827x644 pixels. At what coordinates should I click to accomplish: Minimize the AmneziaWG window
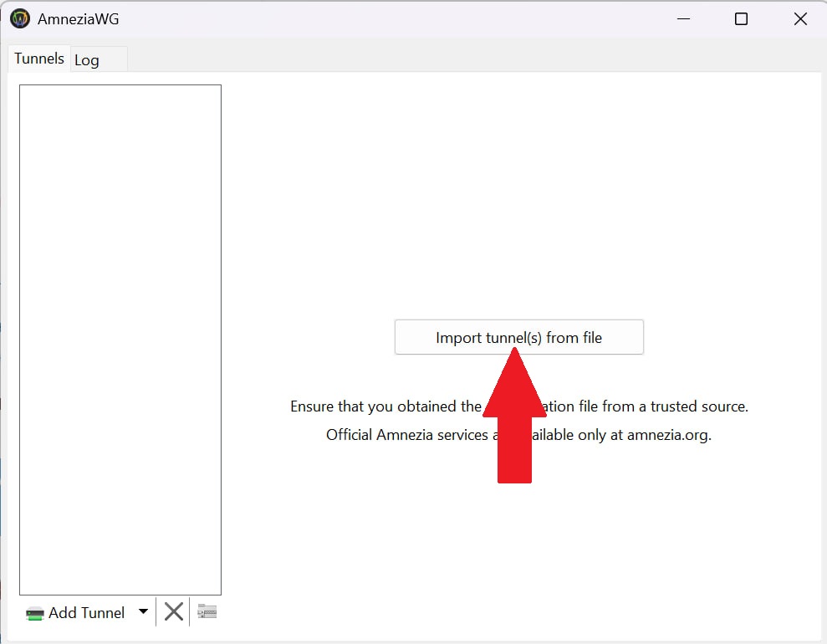click(x=683, y=19)
